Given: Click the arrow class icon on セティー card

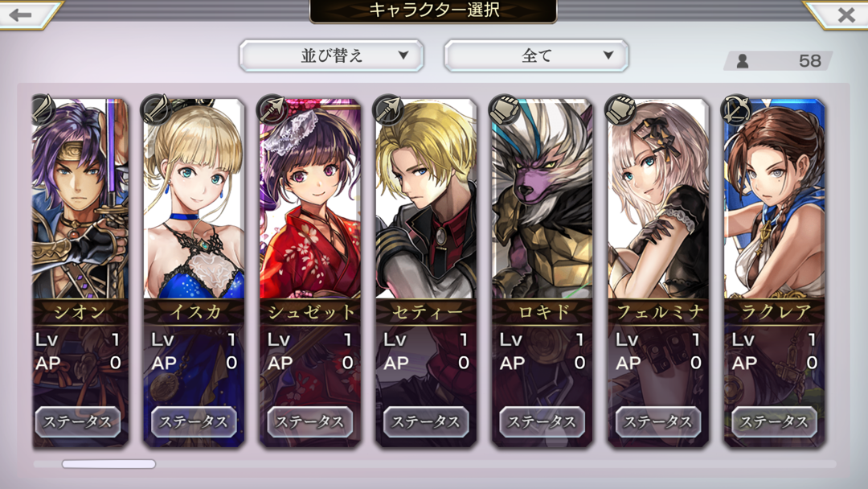Looking at the screenshot, I should point(389,109).
